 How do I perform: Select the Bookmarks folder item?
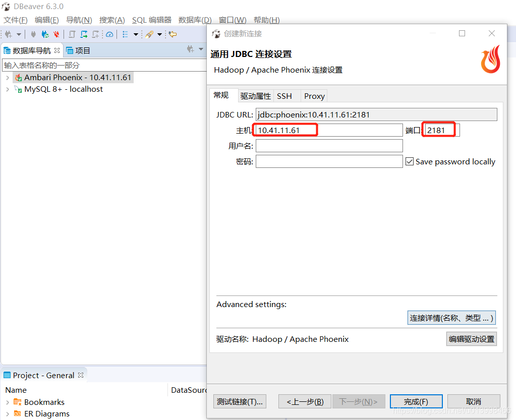click(x=44, y=402)
